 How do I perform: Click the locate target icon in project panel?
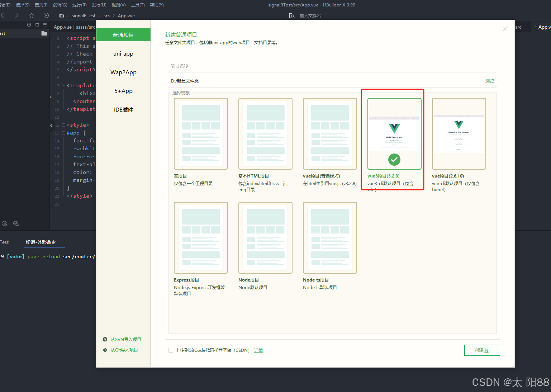tap(29, 25)
